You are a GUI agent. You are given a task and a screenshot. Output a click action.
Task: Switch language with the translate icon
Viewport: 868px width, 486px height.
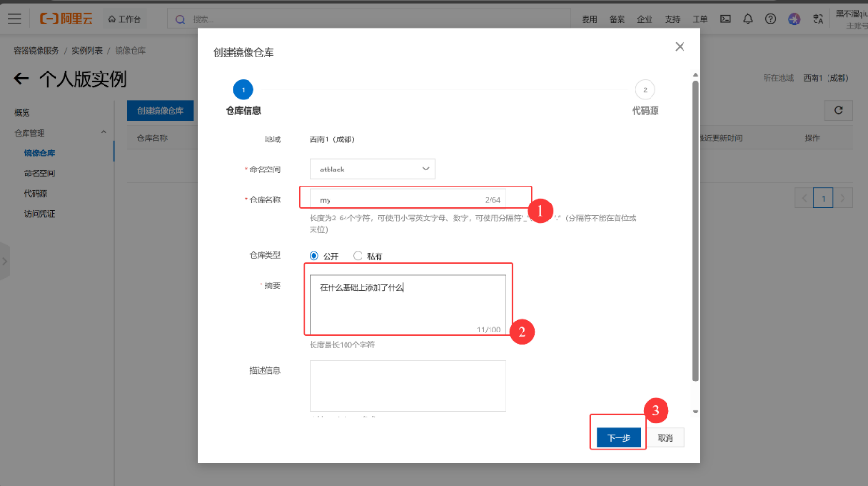point(818,19)
